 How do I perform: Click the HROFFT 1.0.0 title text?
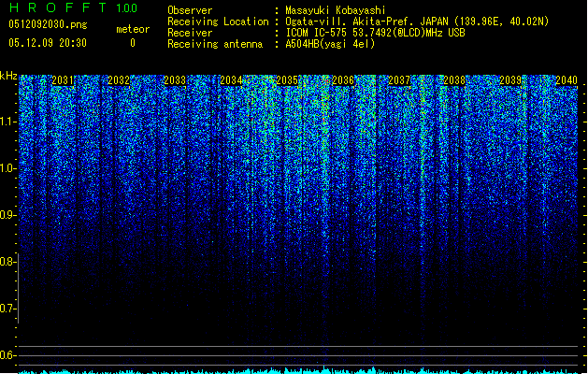[x=74, y=7]
